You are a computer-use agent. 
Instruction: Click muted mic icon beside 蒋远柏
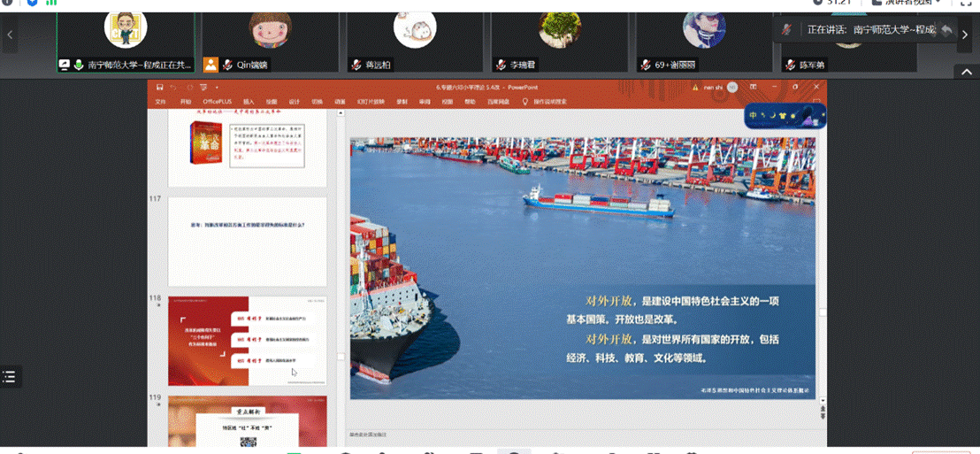(356, 65)
